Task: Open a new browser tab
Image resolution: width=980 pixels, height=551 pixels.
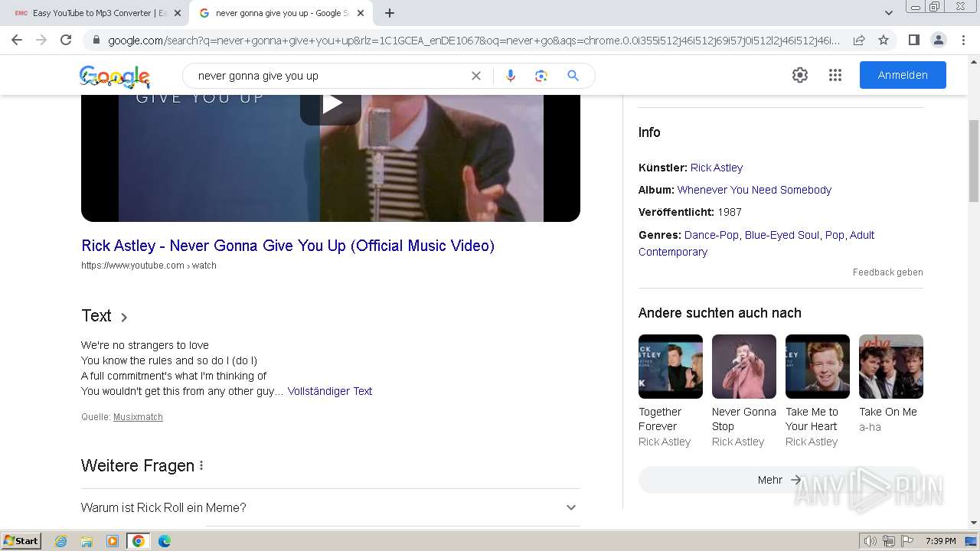Action: [390, 13]
